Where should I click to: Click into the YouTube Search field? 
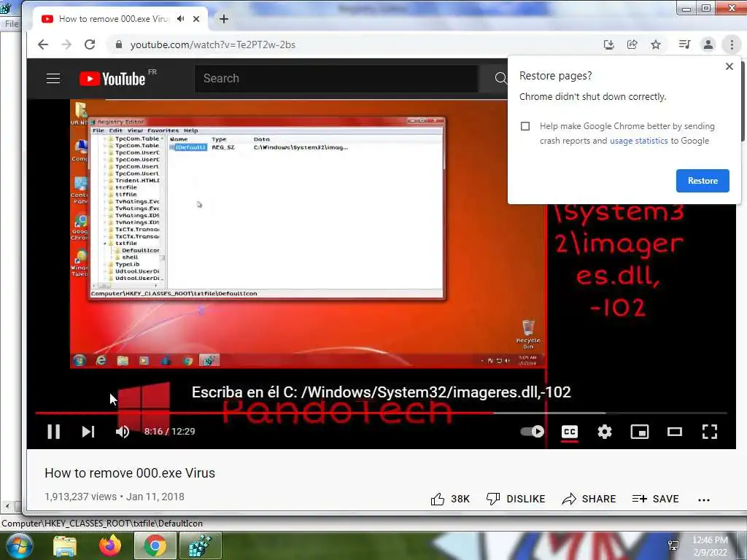(x=336, y=79)
